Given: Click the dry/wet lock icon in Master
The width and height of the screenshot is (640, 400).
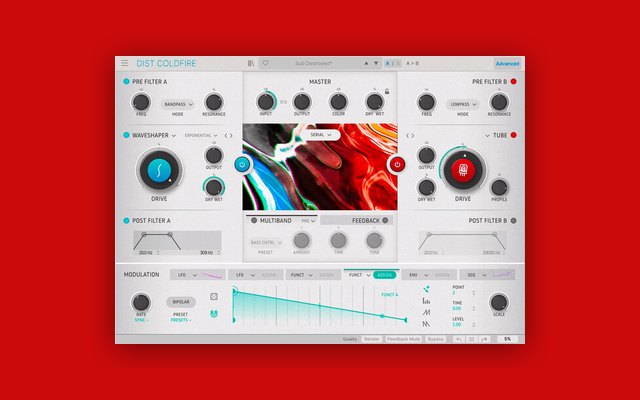Looking at the screenshot, I should (387, 91).
